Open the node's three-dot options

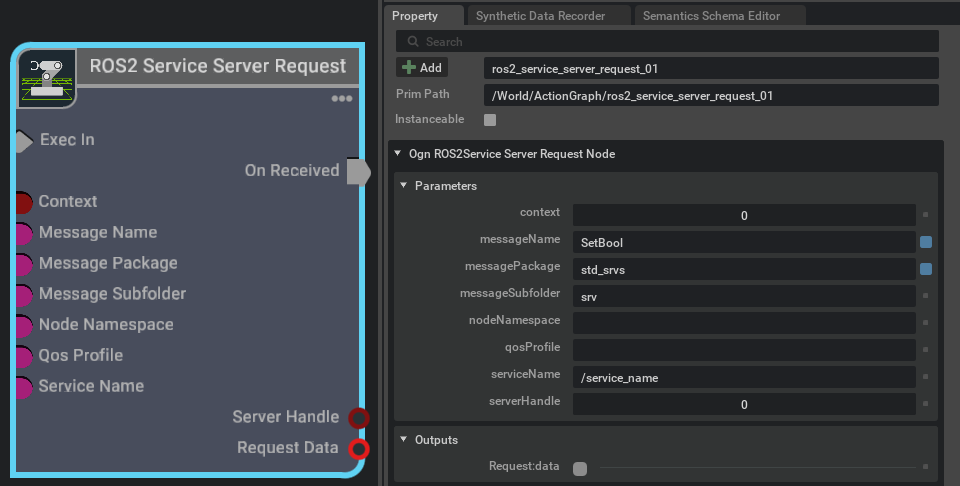[x=342, y=99]
